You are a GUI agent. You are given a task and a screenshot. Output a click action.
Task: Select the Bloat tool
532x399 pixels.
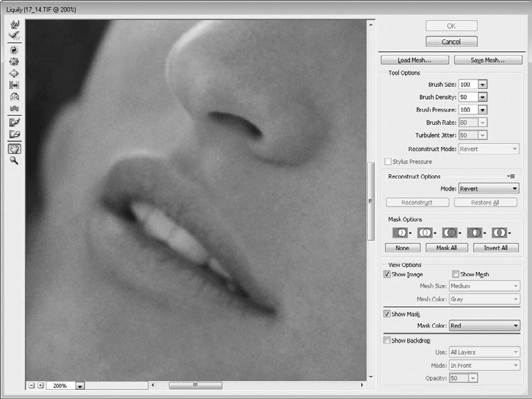click(x=15, y=74)
